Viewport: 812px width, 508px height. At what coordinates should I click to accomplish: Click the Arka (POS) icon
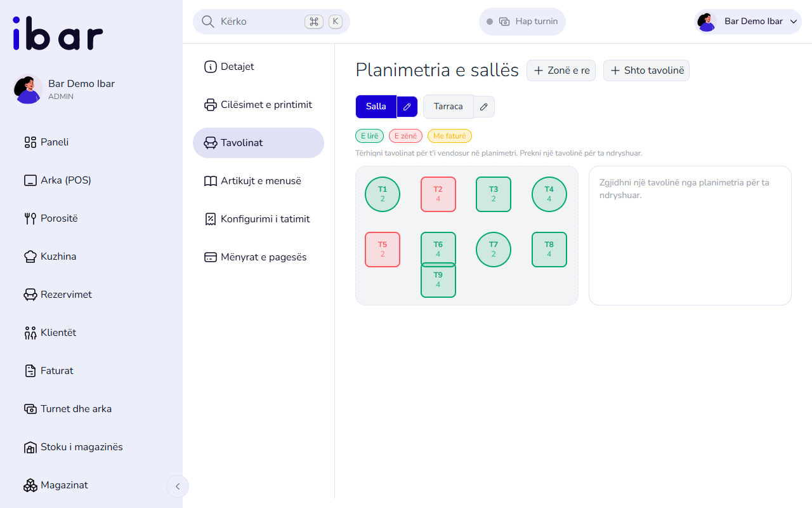(30, 180)
